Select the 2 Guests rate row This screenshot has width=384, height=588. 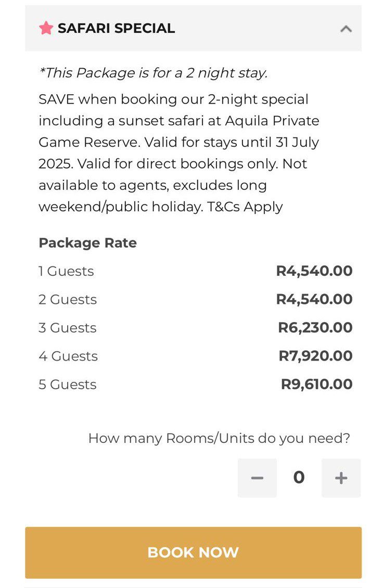[x=195, y=299]
